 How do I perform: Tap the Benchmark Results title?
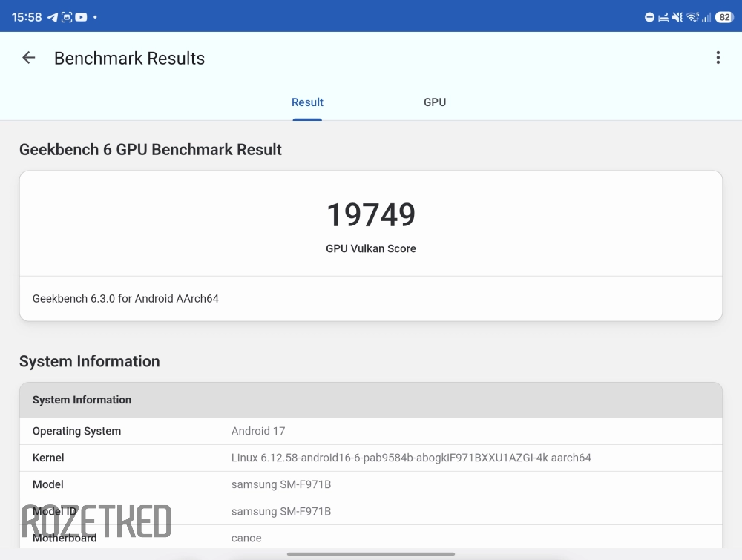point(129,58)
